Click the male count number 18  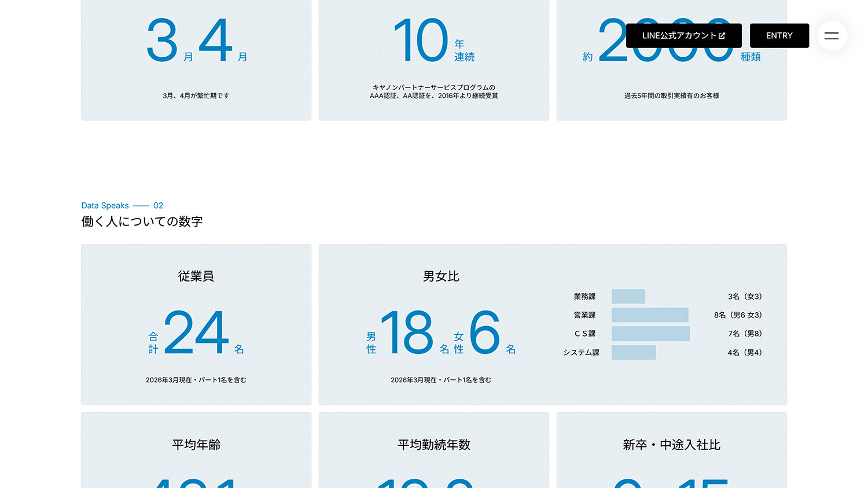[407, 333]
